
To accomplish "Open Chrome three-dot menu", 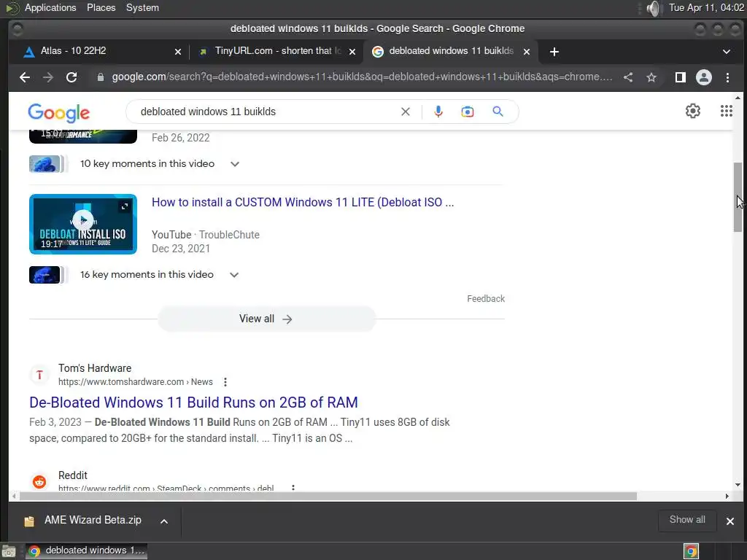I will pyautogui.click(x=727, y=77).
